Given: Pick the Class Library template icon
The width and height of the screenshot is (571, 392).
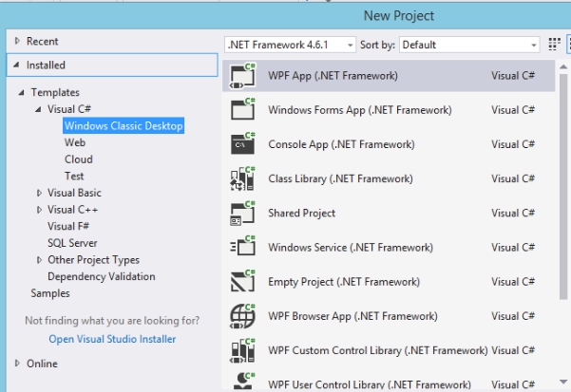Looking at the screenshot, I should (242, 178).
